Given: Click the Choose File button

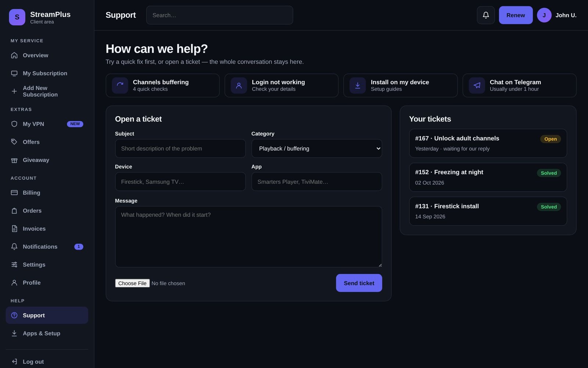Looking at the screenshot, I should (132, 283).
